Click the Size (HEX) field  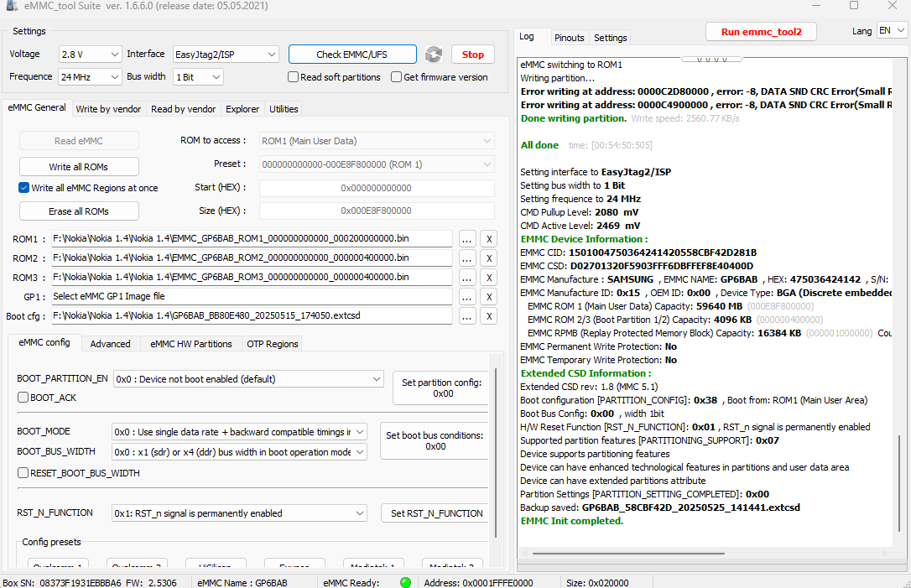point(377,211)
